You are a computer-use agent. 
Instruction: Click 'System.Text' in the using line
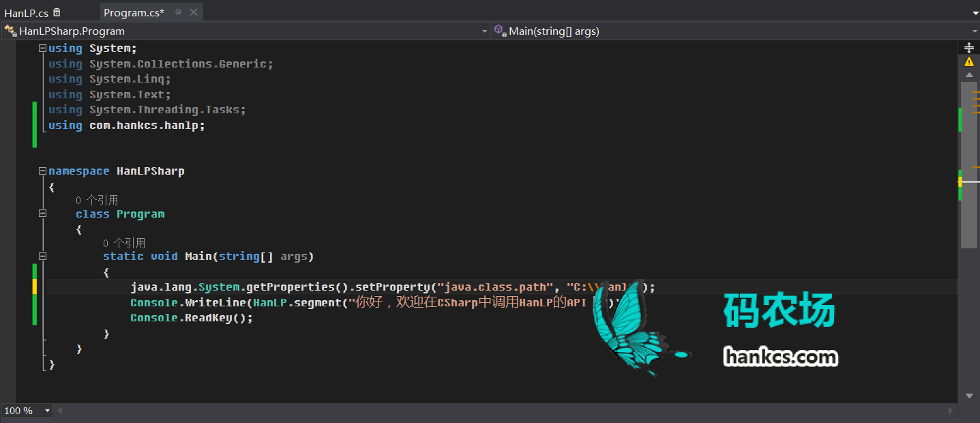click(x=128, y=95)
